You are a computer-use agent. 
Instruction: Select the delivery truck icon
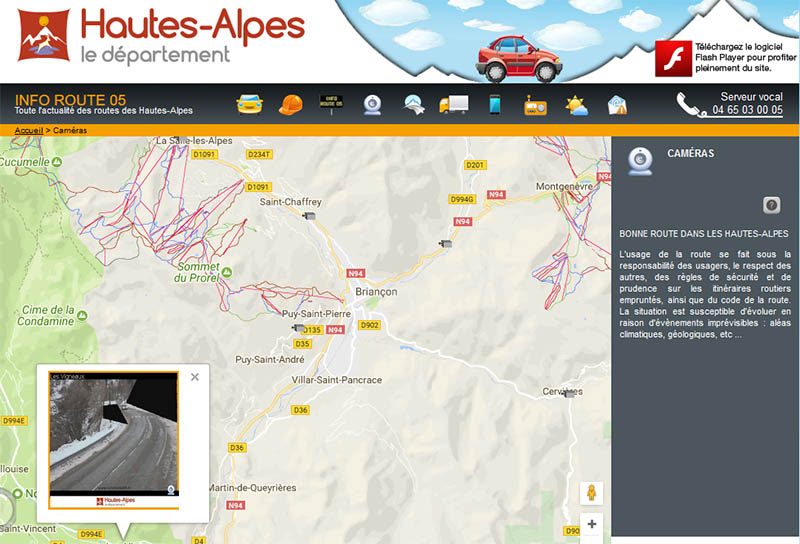pyautogui.click(x=454, y=105)
